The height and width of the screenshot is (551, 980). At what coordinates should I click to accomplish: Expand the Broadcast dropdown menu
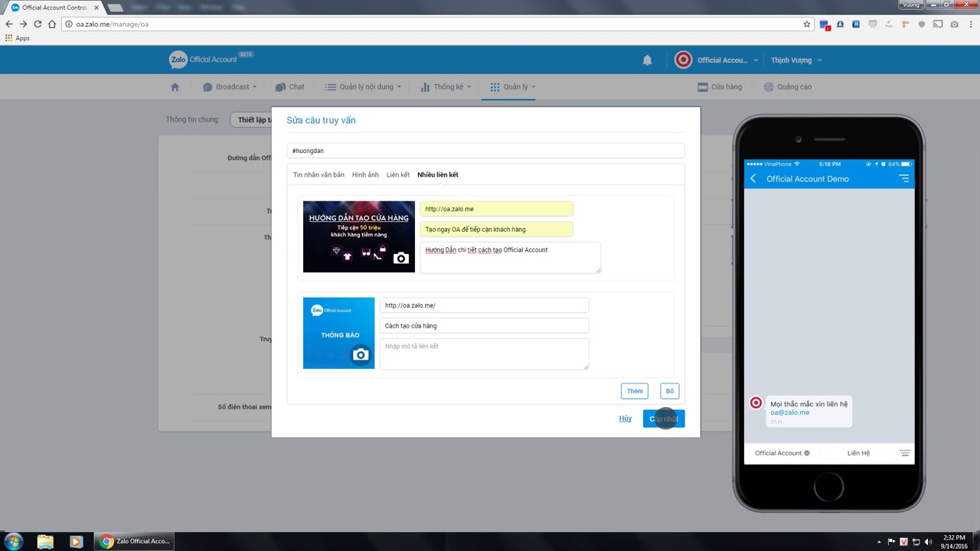coord(230,86)
